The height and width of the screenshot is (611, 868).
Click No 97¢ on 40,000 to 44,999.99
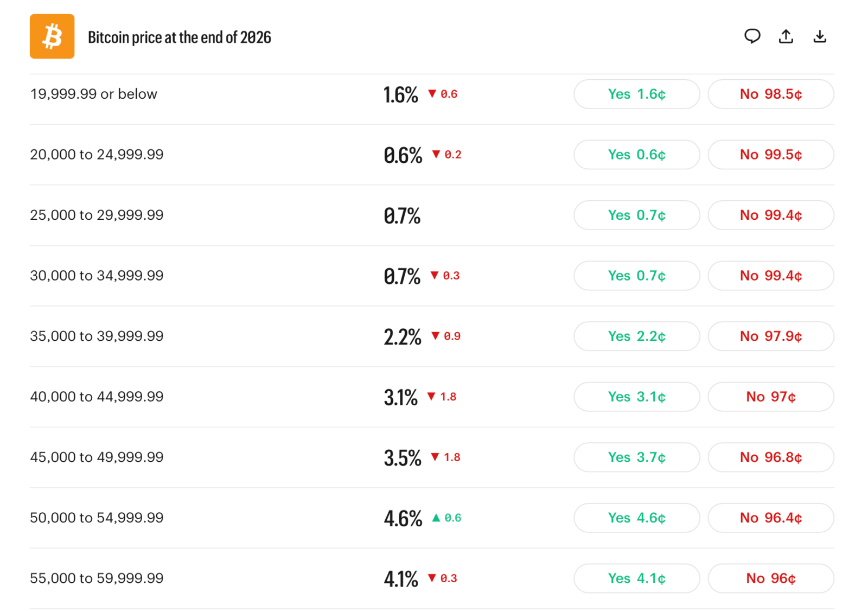pos(771,397)
